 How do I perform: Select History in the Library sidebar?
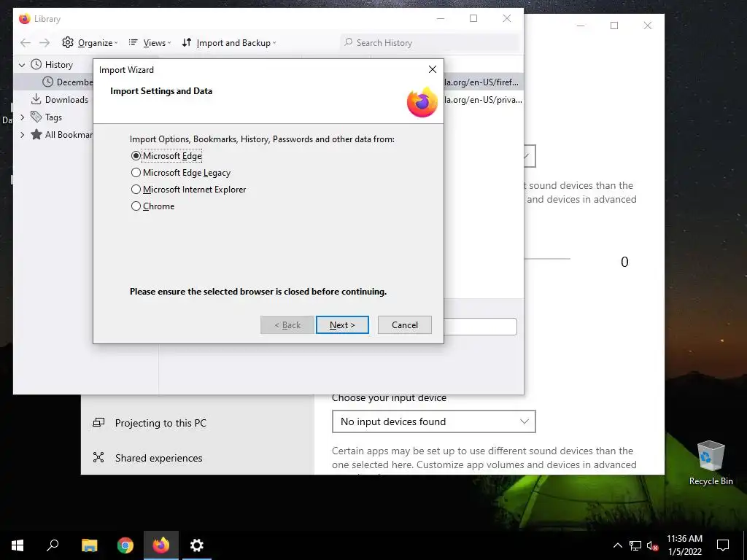(58, 65)
